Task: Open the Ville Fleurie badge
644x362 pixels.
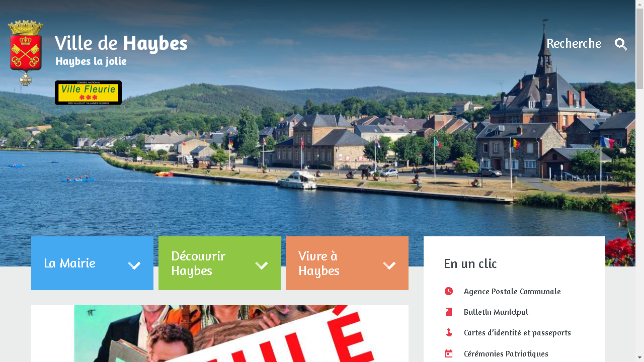Action: 88,93
